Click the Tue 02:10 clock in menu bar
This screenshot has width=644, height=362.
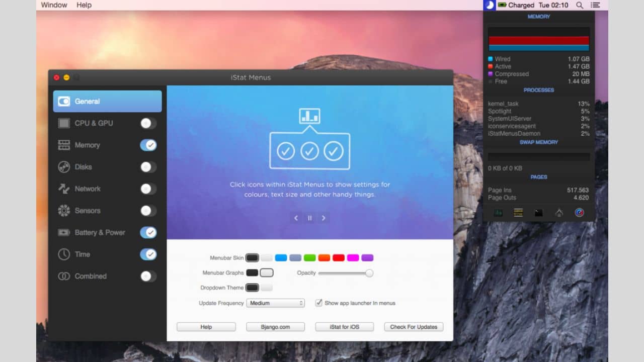click(553, 5)
